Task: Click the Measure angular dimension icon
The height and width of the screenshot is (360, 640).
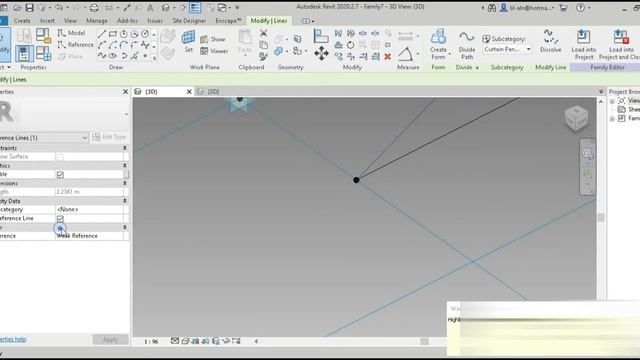Action: [x=405, y=53]
